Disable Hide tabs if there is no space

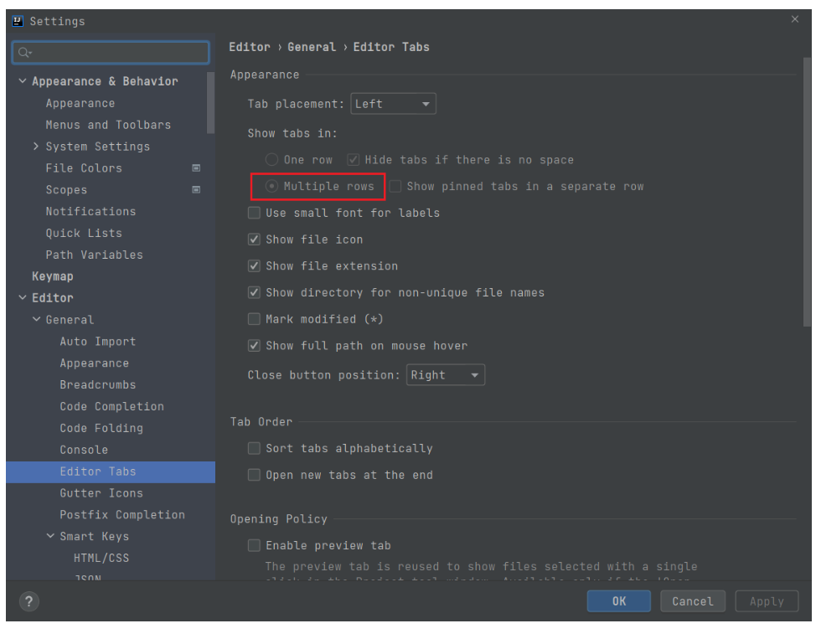click(353, 159)
